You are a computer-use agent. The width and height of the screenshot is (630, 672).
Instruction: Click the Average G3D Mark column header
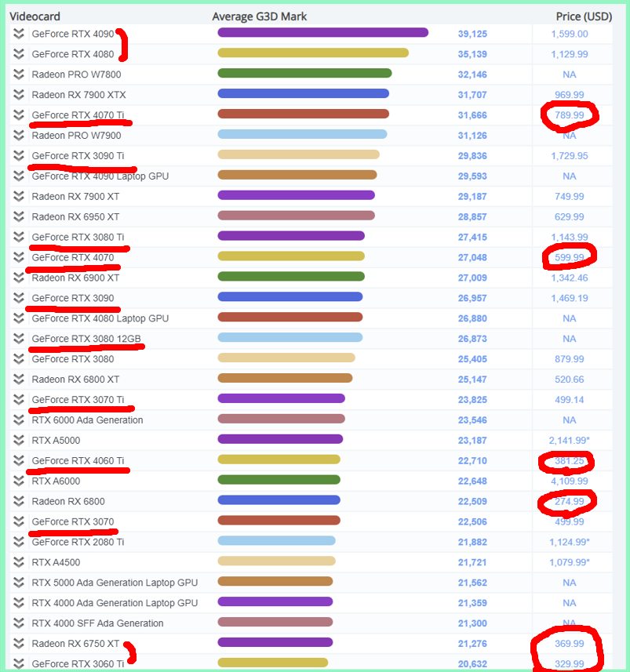click(x=260, y=16)
